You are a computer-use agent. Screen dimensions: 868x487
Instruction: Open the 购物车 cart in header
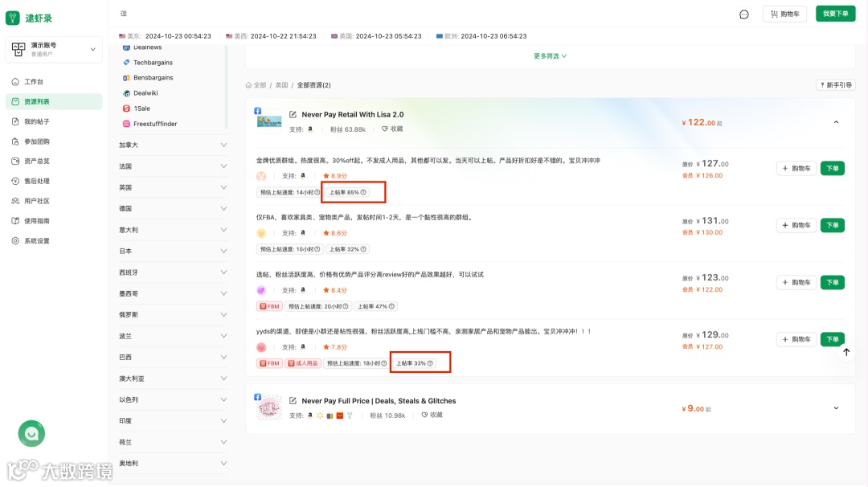pos(784,14)
